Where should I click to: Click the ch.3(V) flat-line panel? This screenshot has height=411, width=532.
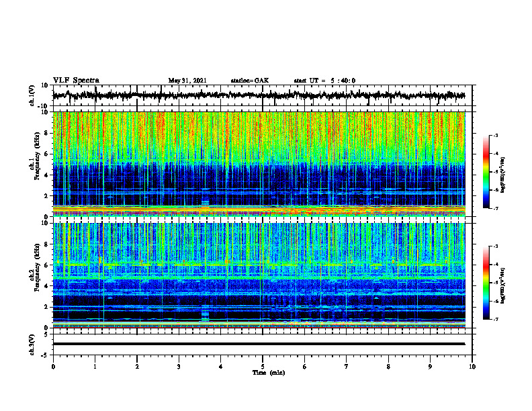263,345
